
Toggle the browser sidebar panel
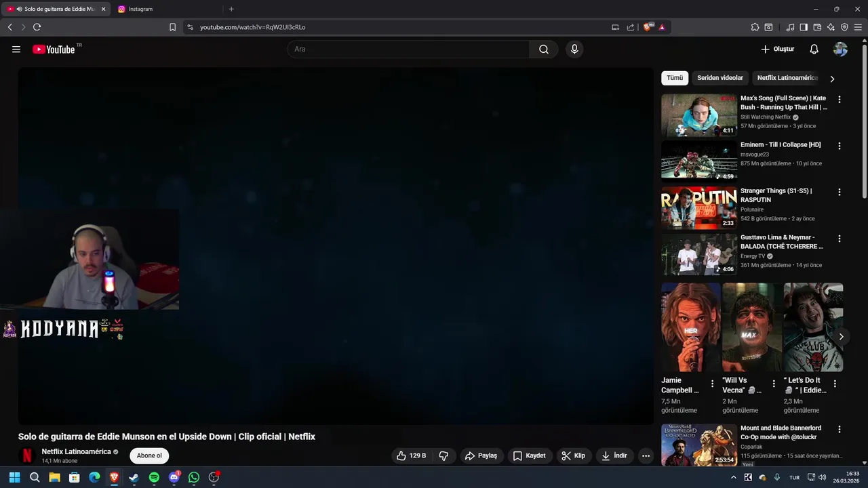[804, 27]
